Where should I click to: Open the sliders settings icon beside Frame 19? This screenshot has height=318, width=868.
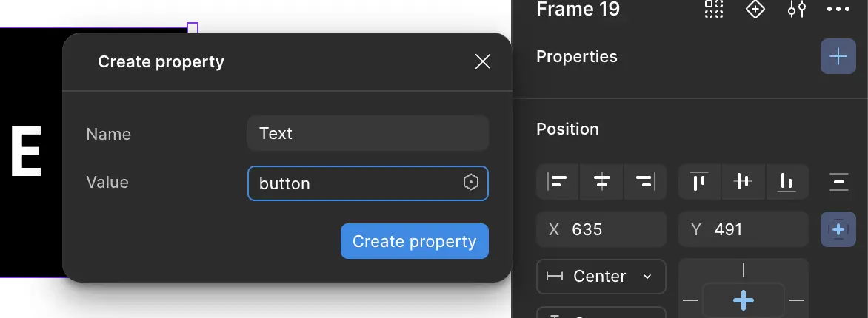[x=796, y=9]
